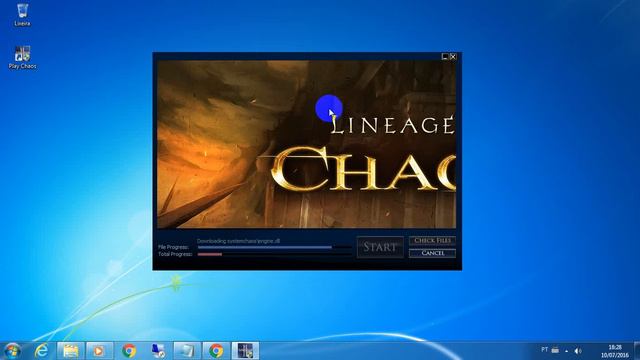Open the Windows Start menu orb

[x=12, y=351]
